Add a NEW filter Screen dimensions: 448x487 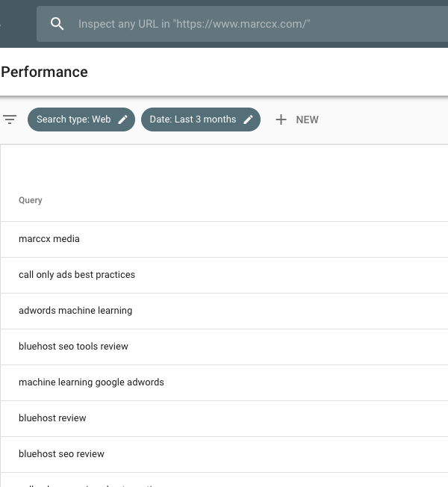pos(297,120)
